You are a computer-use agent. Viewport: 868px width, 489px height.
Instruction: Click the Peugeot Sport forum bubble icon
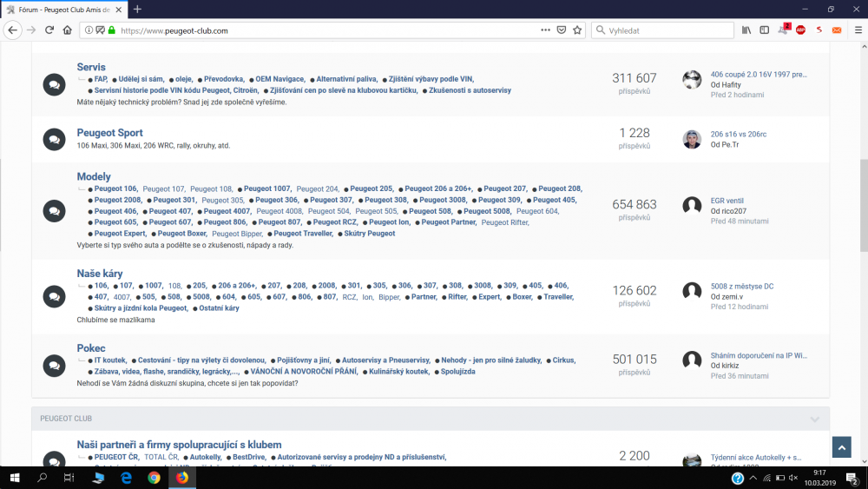[54, 140]
